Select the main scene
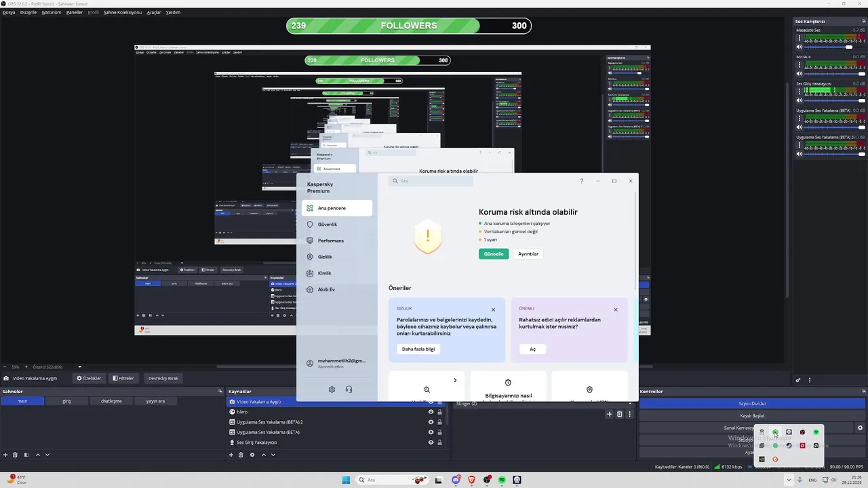868x488 pixels. click(22, 401)
